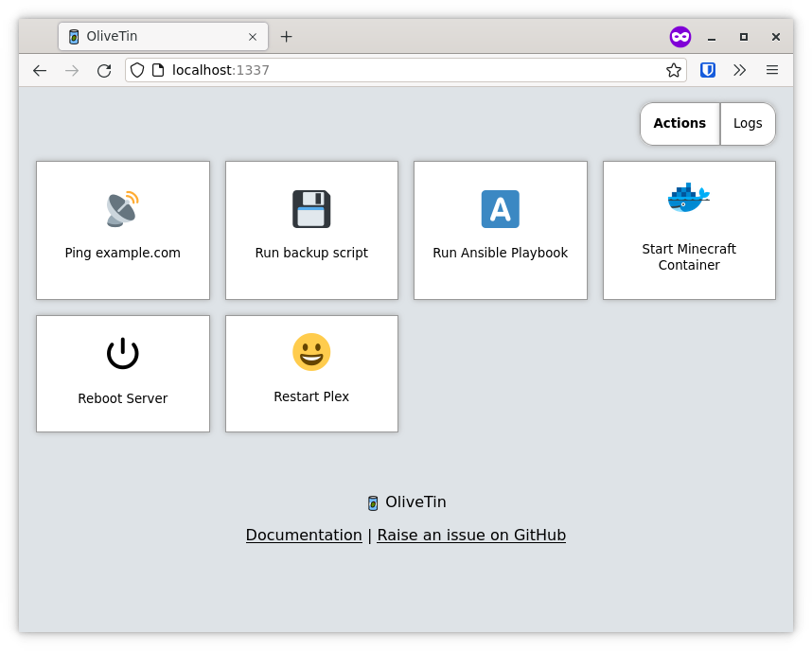The height and width of the screenshot is (651, 812).
Task: Open a new browser tab with the plus
Action: pyautogui.click(x=287, y=36)
